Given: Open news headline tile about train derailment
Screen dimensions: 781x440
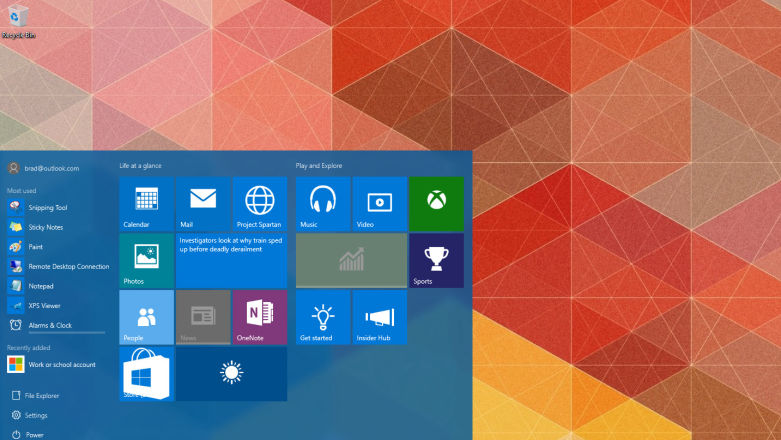Looking at the screenshot, I should pos(232,261).
